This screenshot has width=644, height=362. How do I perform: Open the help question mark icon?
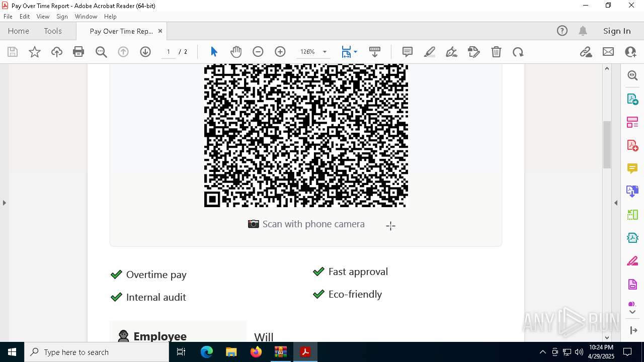(562, 31)
